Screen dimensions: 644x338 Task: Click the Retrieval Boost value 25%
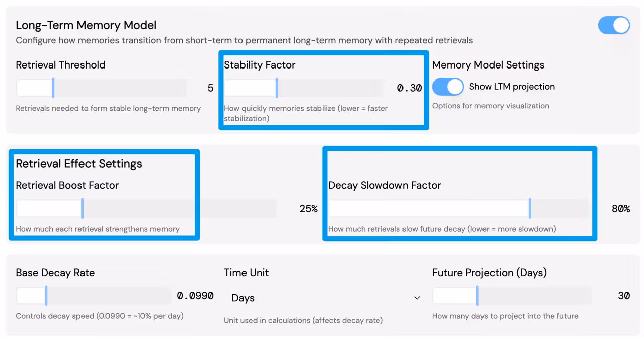coord(308,209)
